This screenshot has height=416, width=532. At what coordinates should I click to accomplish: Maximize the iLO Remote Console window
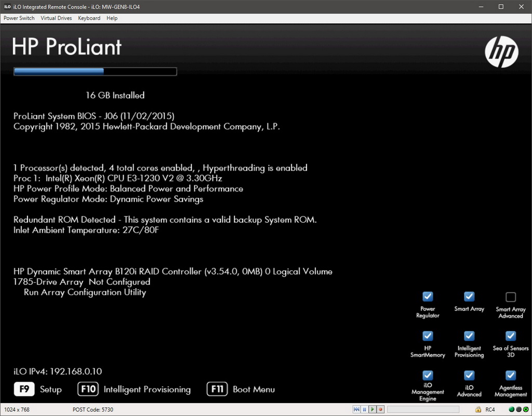[501, 7]
